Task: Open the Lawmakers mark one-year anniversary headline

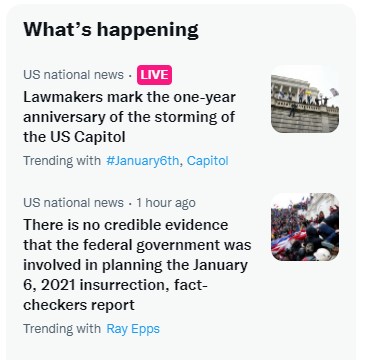Action: coord(129,117)
